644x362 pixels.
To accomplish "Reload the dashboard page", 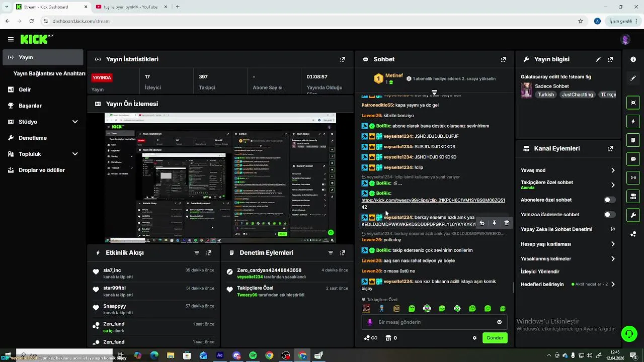I will (31, 21).
